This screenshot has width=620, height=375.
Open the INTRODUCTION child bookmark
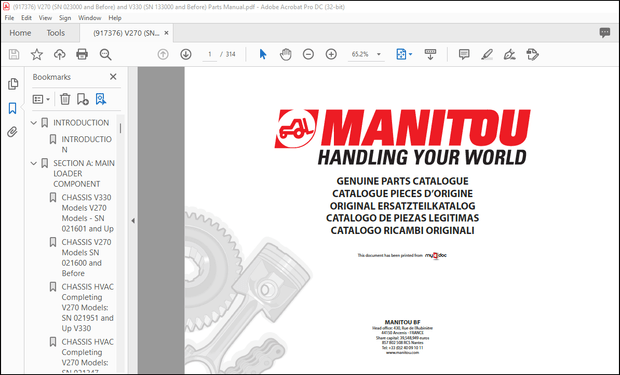coord(86,144)
